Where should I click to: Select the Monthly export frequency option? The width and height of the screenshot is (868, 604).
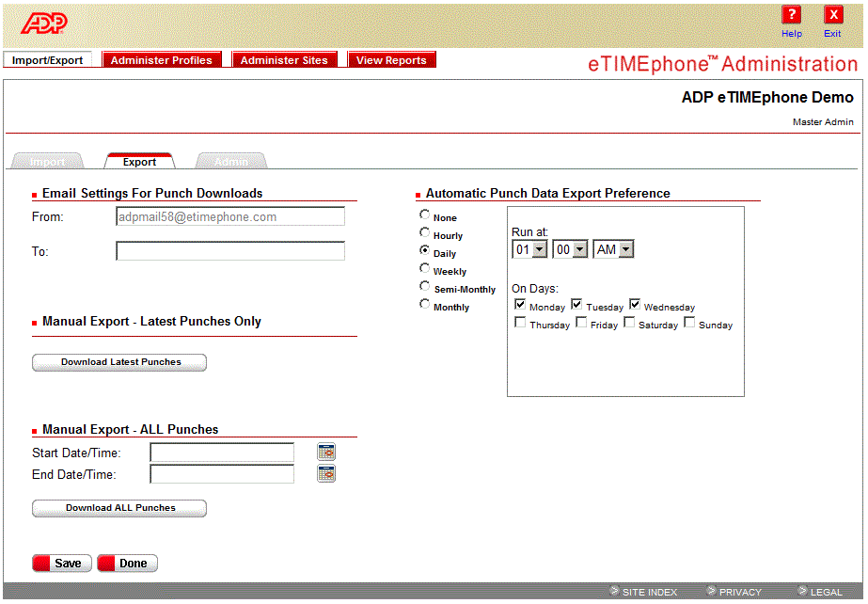click(x=424, y=304)
